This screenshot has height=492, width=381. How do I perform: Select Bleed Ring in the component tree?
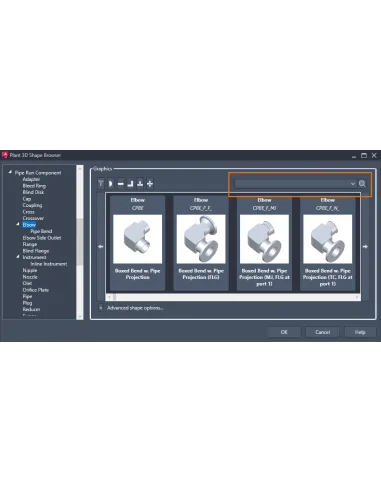click(x=34, y=186)
